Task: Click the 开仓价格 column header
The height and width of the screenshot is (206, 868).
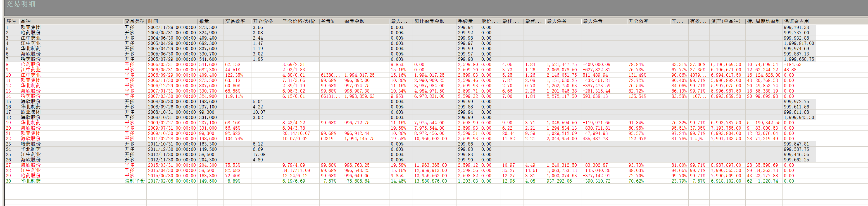Action: pos(266,21)
